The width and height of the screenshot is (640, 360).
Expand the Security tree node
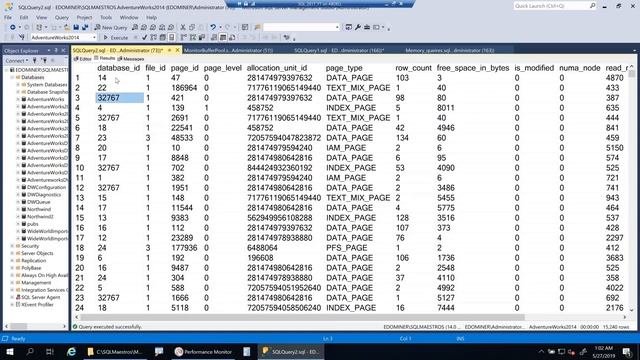(x=13, y=246)
